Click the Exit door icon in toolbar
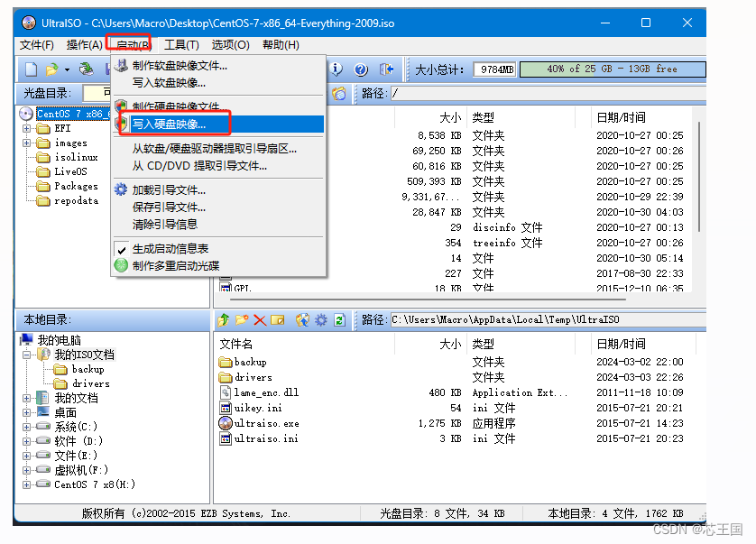This screenshot has width=756, height=544. pos(386,69)
